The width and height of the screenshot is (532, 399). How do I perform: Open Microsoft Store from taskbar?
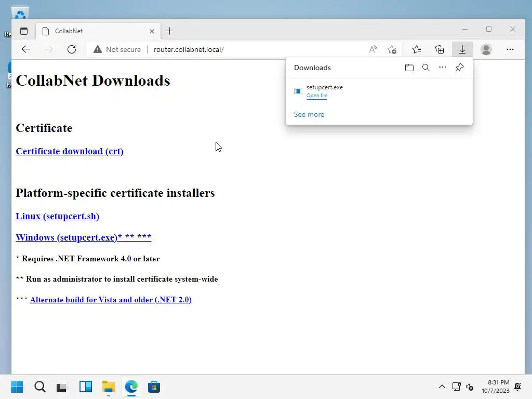pos(154,387)
